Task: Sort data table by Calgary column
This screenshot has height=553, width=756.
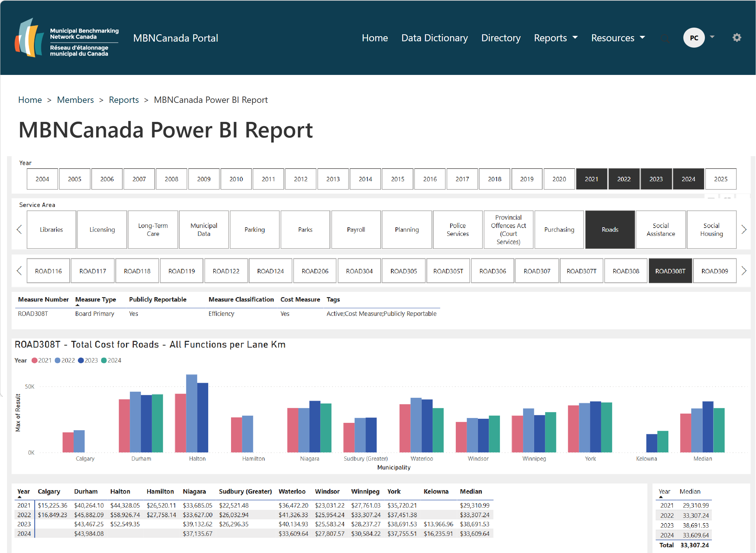Action: (49, 491)
